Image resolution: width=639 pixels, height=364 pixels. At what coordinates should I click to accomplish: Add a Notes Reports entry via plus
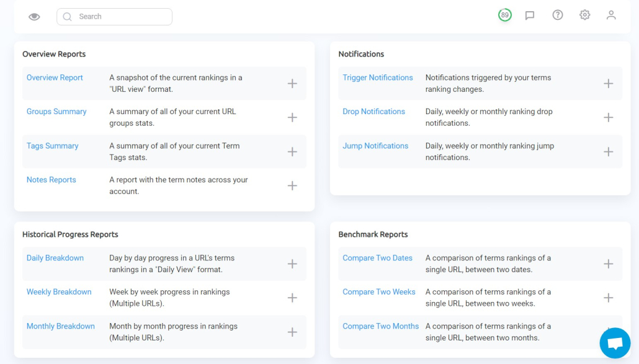[x=292, y=185]
